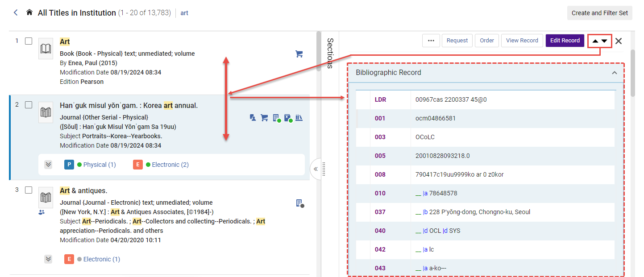This screenshot has width=644, height=277.
Task: Open the Electronic (2) link
Action: click(170, 165)
